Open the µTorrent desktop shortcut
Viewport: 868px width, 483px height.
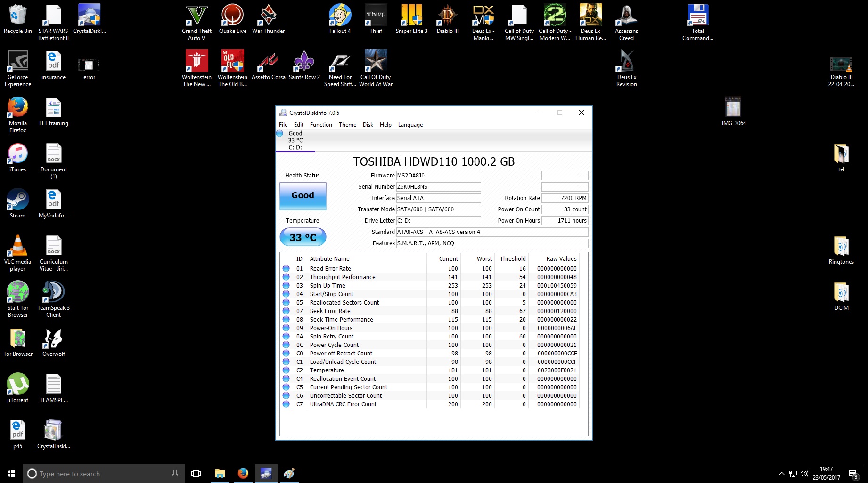(x=18, y=388)
